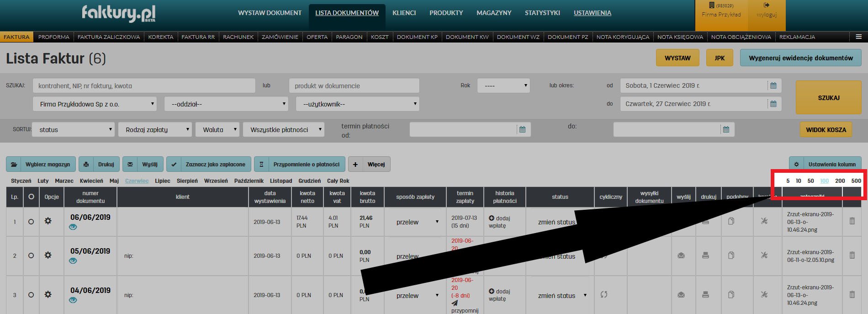
Task: Click trash icon in first invoice row
Action: (x=852, y=221)
